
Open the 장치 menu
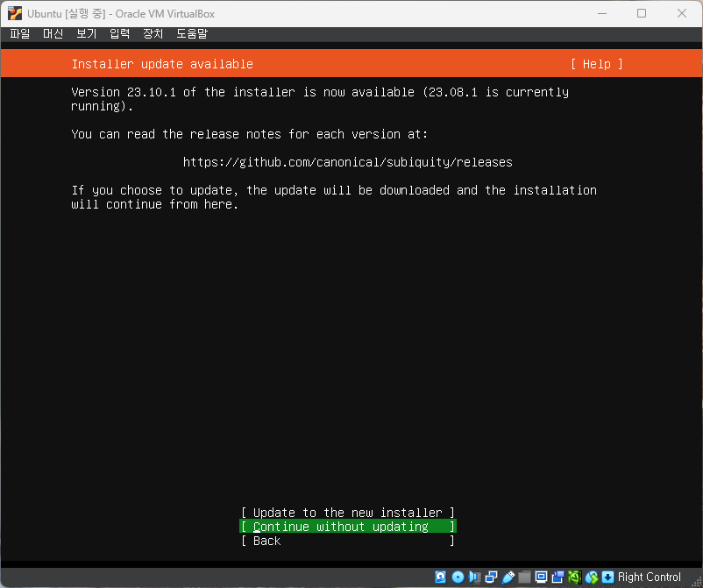tap(153, 34)
